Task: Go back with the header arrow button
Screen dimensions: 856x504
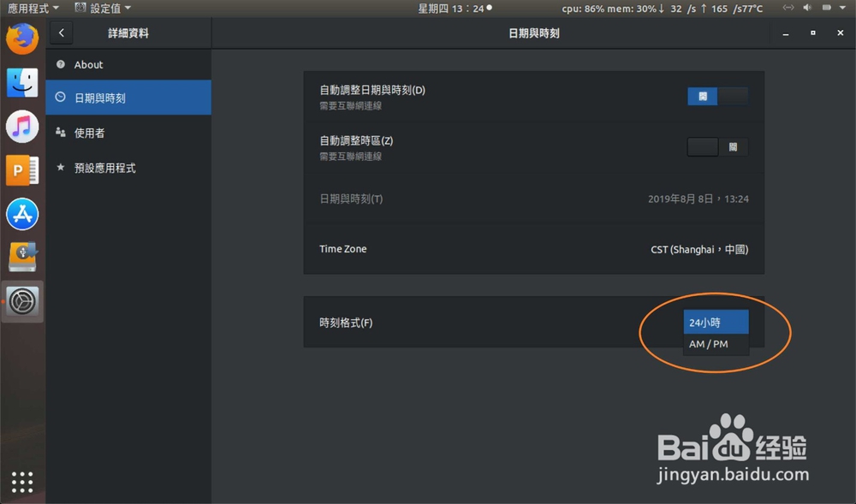Action: 61,33
